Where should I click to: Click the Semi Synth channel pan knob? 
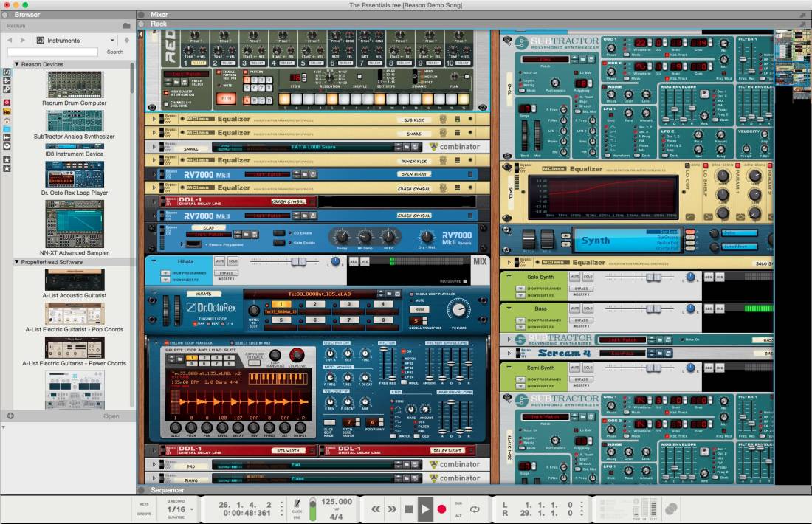click(x=690, y=368)
